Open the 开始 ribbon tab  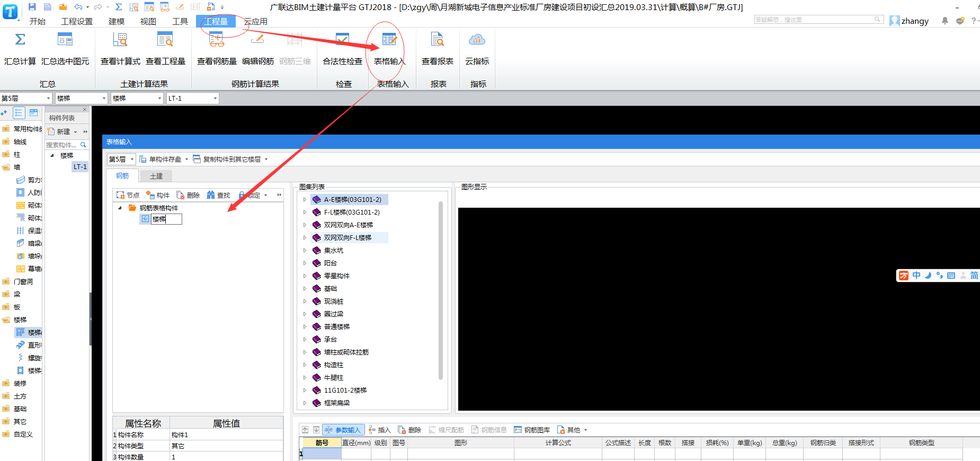click(37, 21)
